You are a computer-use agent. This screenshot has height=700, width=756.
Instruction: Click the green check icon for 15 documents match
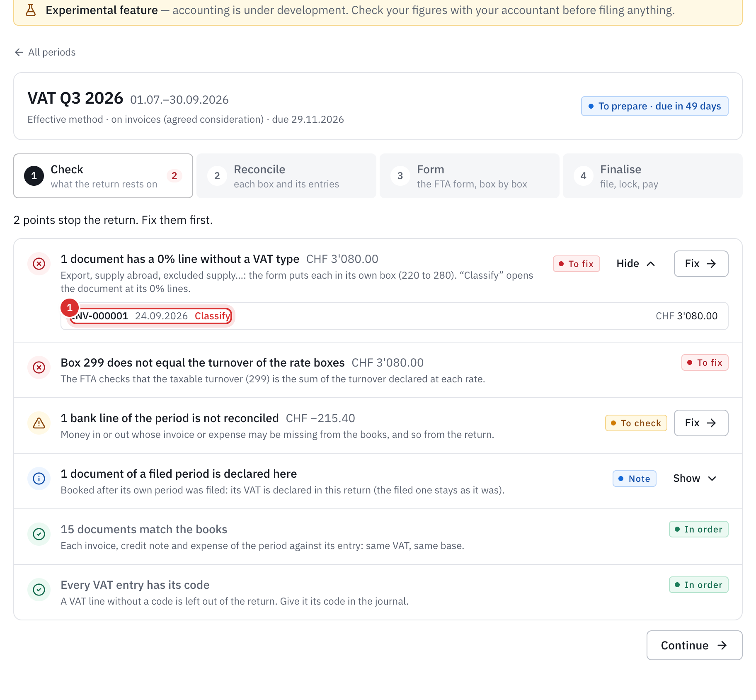pos(39,534)
